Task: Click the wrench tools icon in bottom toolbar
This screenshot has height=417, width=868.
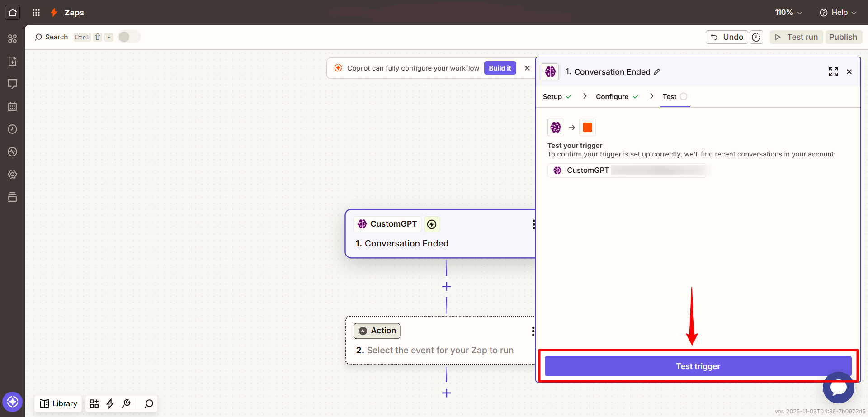Action: 127,403
